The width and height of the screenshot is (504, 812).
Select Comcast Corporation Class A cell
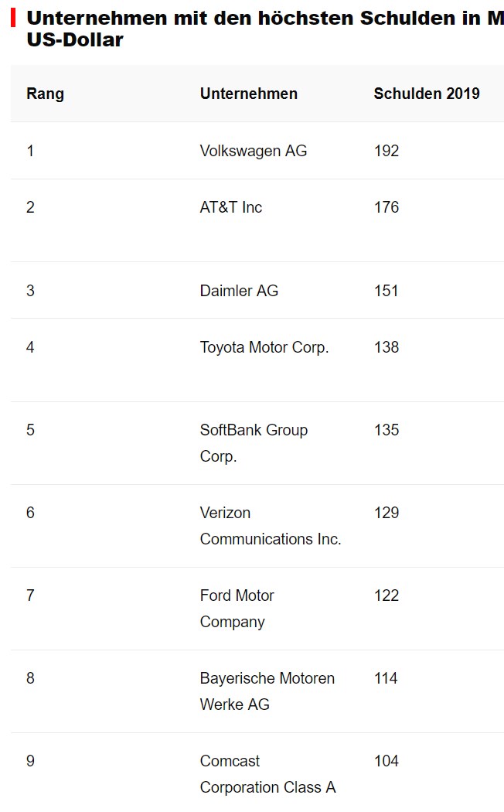tap(267, 774)
